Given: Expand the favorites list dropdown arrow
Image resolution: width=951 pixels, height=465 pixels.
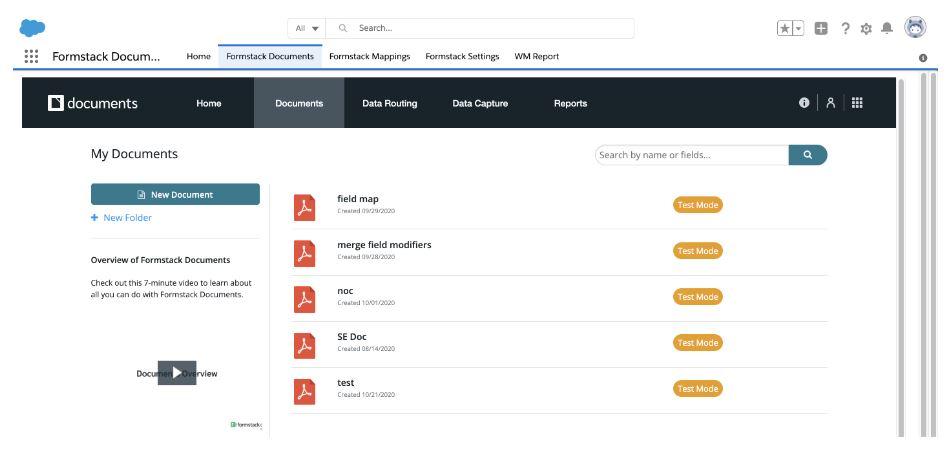Looking at the screenshot, I should (x=798, y=29).
